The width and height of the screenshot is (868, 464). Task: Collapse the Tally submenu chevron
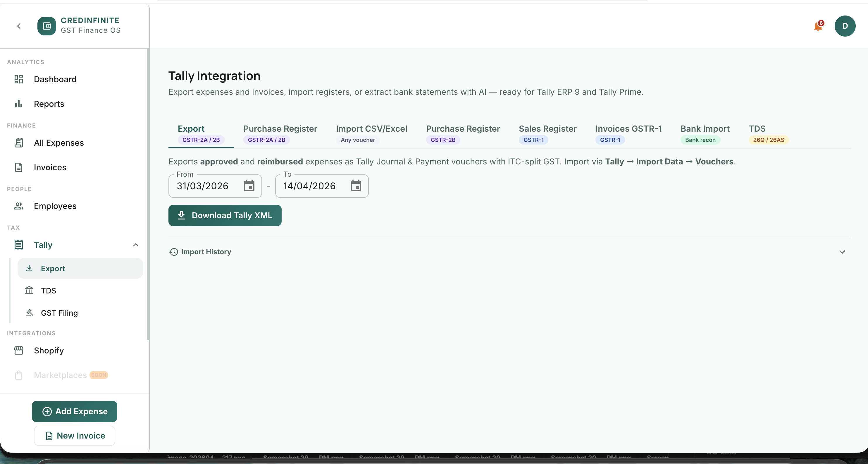(135, 245)
